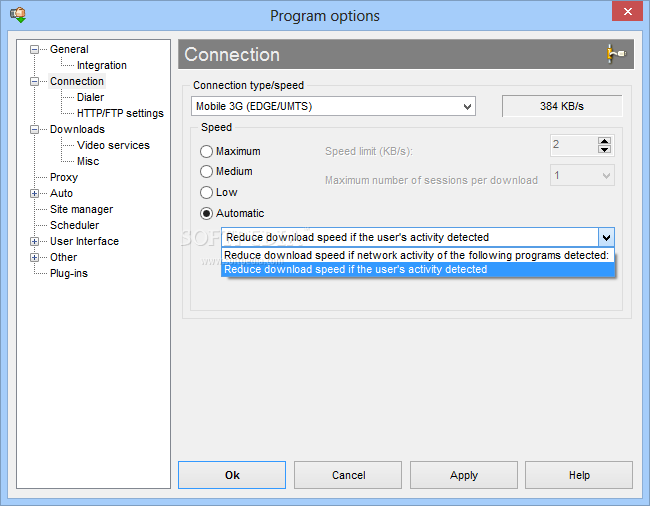Collapse the Connection tree node
This screenshot has height=506, width=650.
(x=34, y=81)
